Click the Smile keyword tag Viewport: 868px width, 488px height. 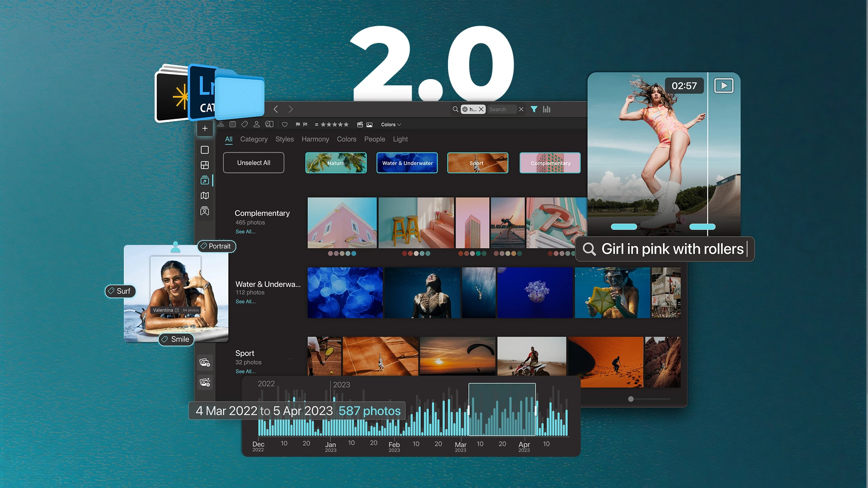pyautogui.click(x=176, y=339)
